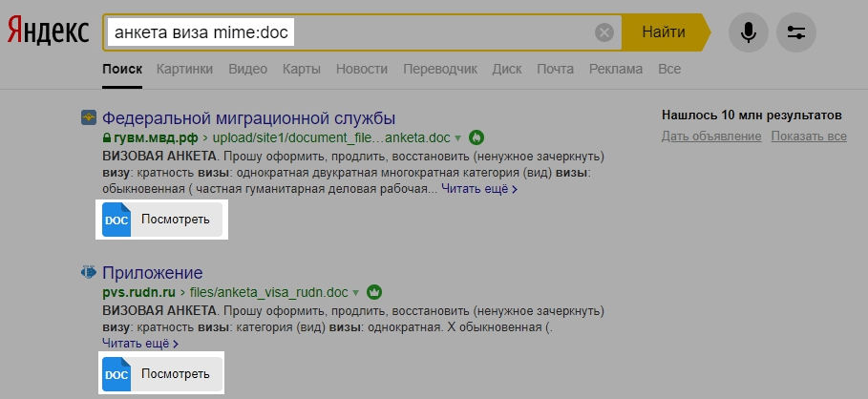Click the microphone voice search icon
The width and height of the screenshot is (868, 399).
[748, 32]
